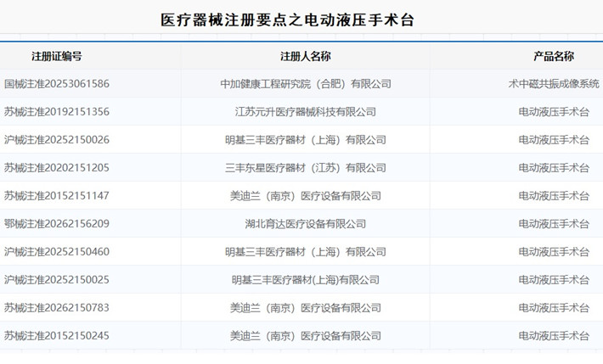
Task: Select cell 苏械注准20202151205
Action: [x=57, y=168]
